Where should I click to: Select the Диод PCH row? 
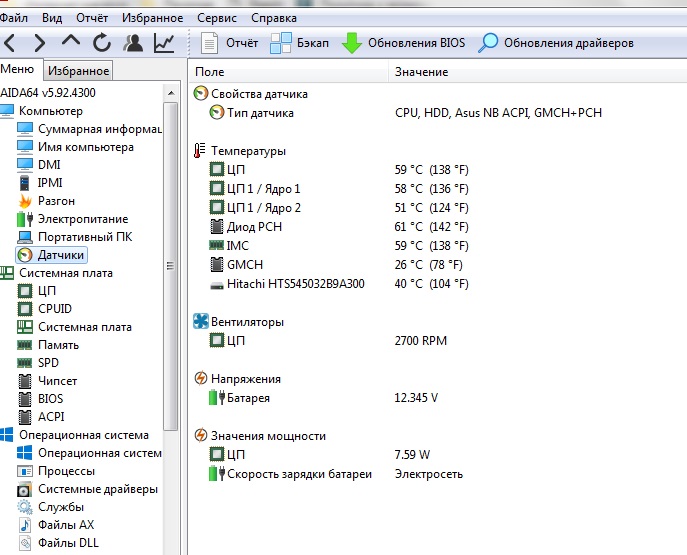tap(339, 227)
